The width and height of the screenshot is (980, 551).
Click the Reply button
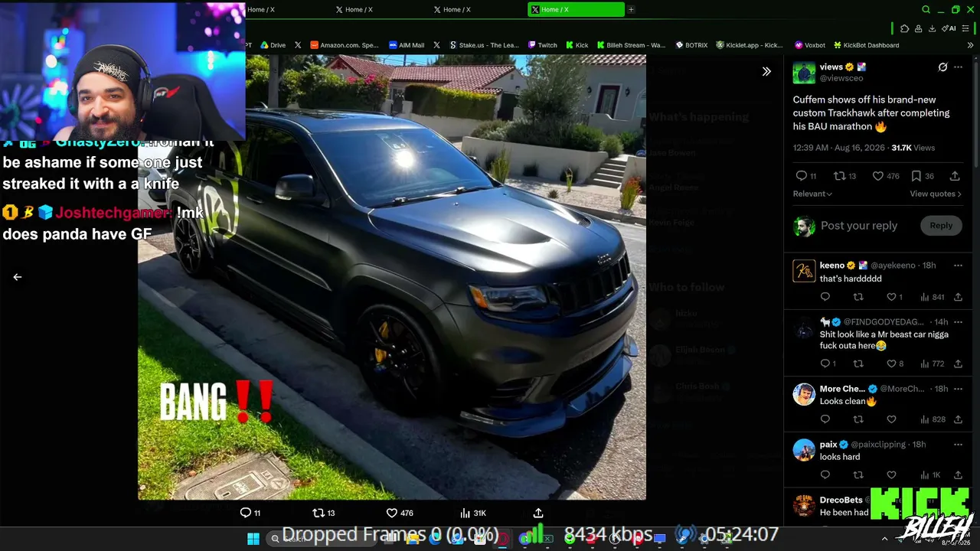(941, 225)
